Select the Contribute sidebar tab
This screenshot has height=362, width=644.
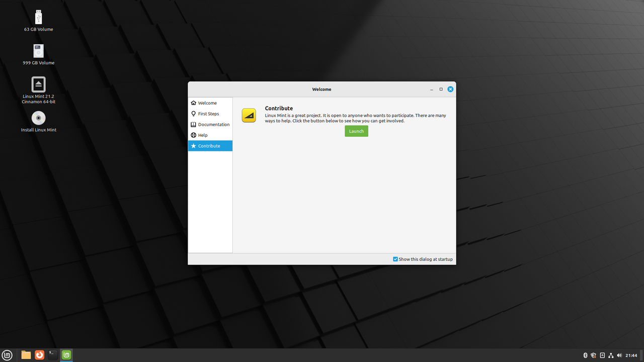[210, 146]
